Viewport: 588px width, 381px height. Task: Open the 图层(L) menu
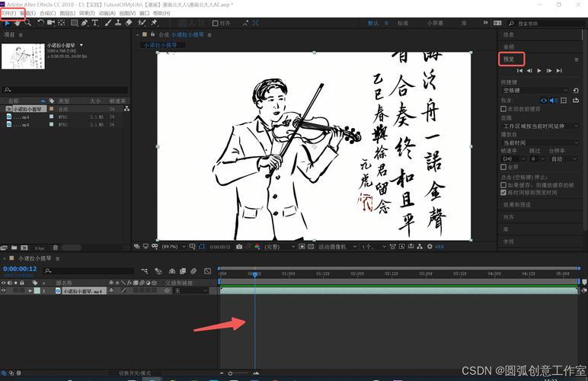(68, 13)
